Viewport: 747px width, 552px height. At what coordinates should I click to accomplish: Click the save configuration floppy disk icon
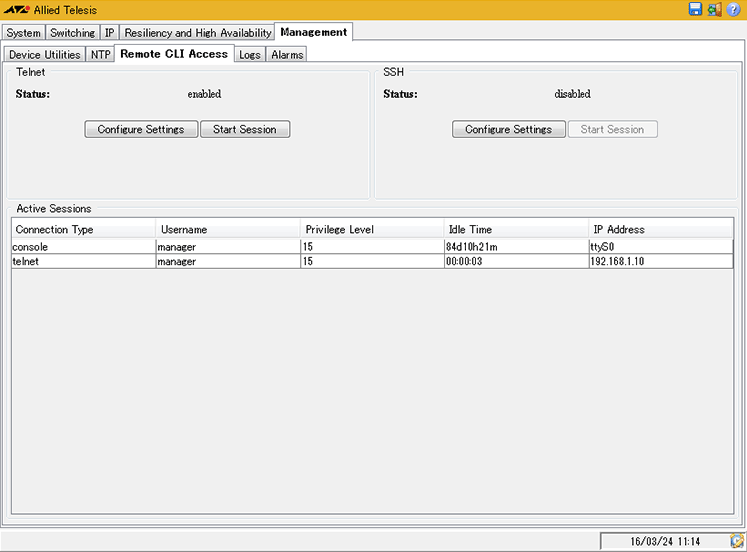696,9
